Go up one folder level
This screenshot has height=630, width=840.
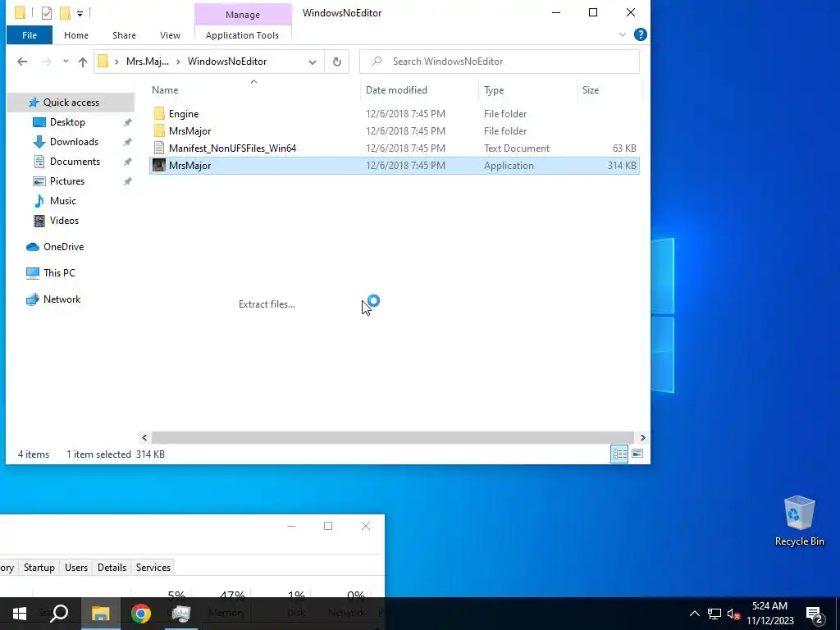pos(83,62)
